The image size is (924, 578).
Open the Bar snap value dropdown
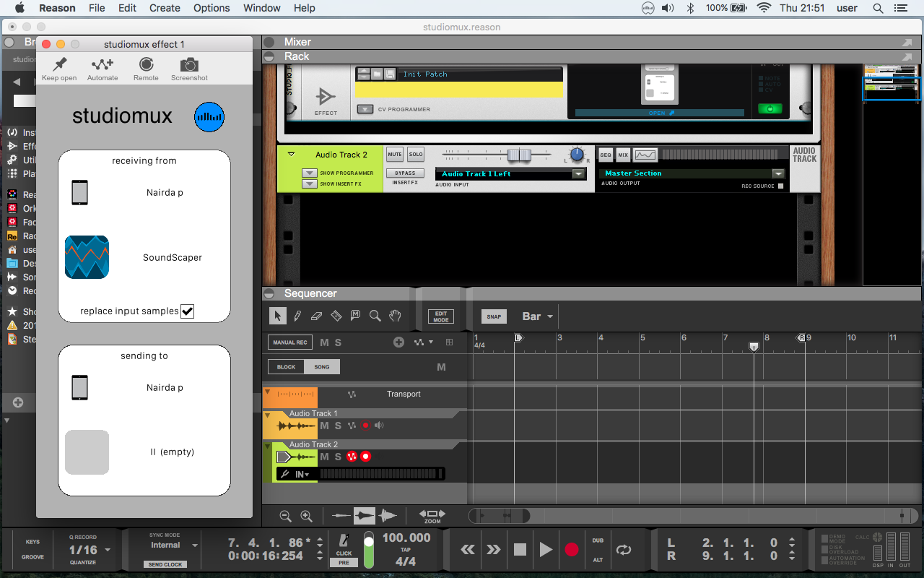[x=538, y=316]
